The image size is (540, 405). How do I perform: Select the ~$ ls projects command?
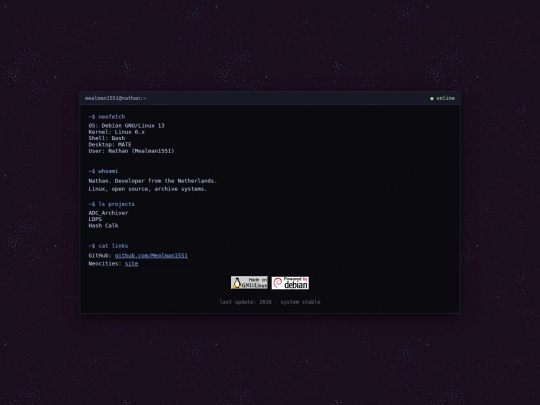[x=112, y=204]
